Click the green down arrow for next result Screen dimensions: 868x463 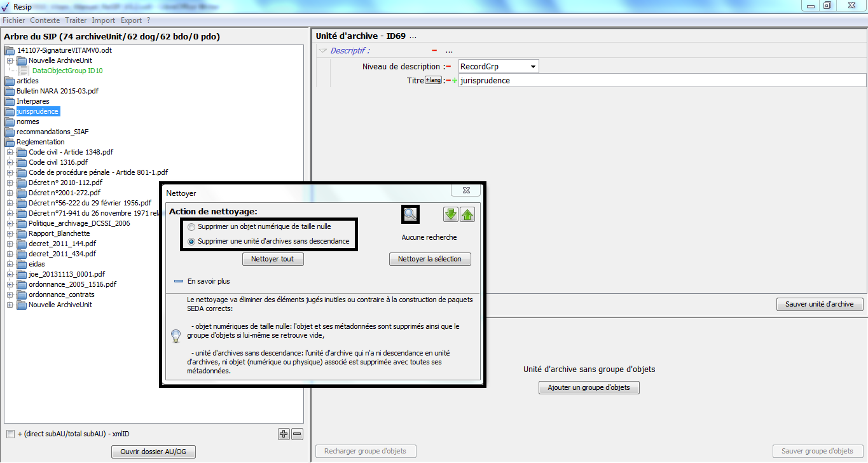coord(450,214)
